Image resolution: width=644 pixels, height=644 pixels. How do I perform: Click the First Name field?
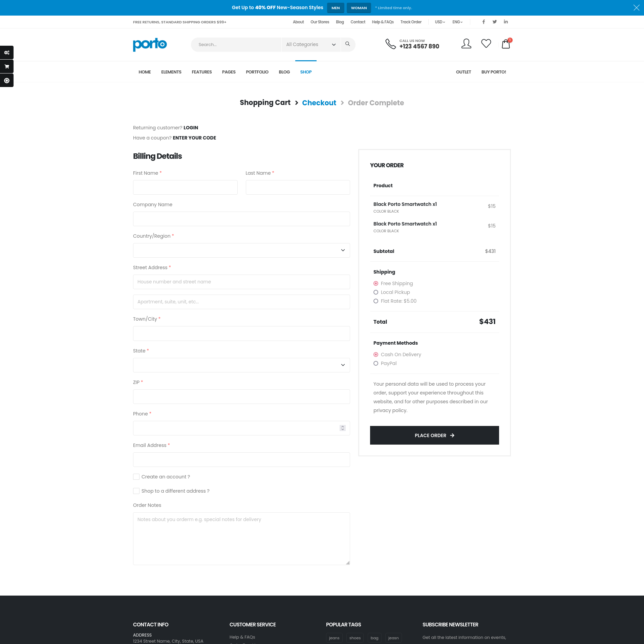[x=185, y=187]
